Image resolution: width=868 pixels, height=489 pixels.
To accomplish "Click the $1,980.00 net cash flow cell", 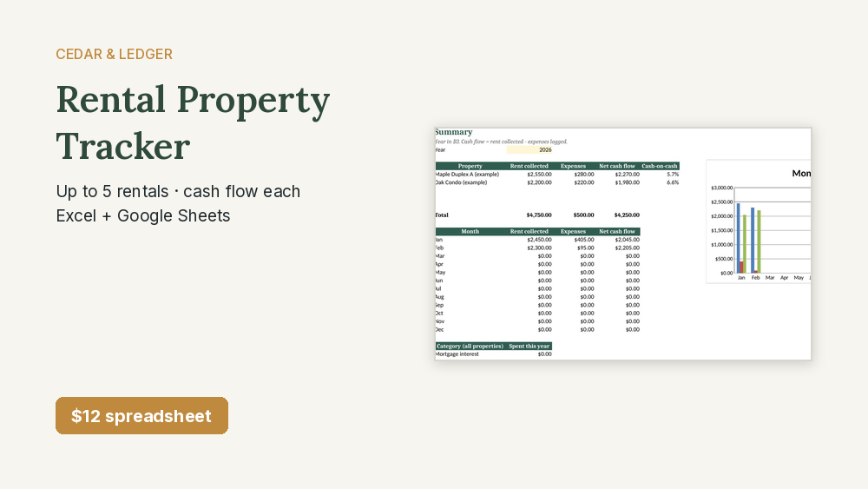I will tap(628, 182).
